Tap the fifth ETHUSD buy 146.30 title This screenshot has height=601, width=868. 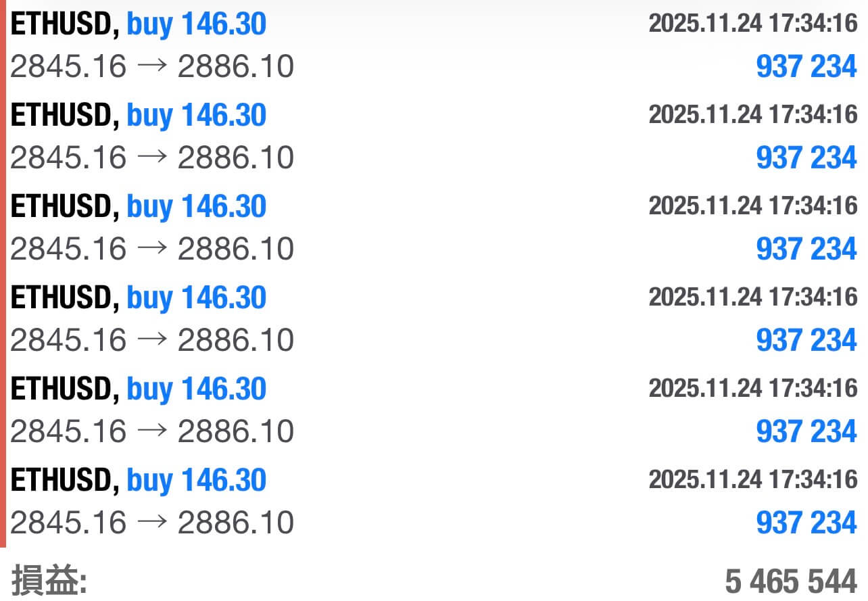click(139, 389)
